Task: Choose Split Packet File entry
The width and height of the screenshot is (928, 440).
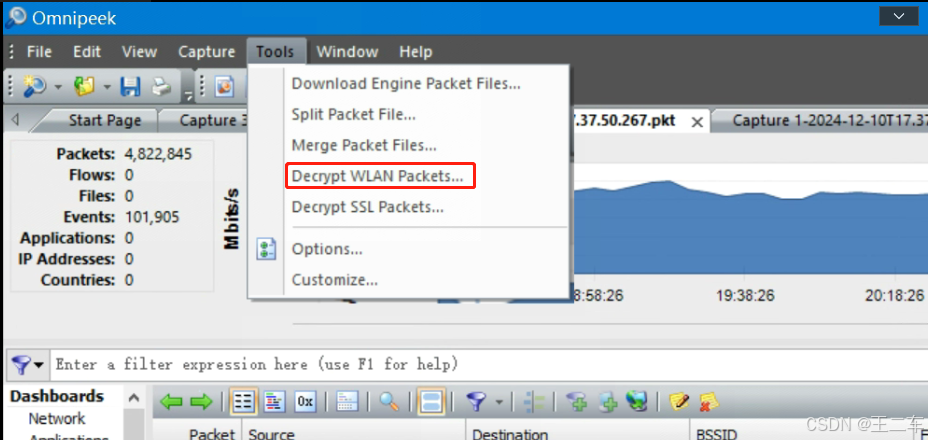Action: point(354,114)
